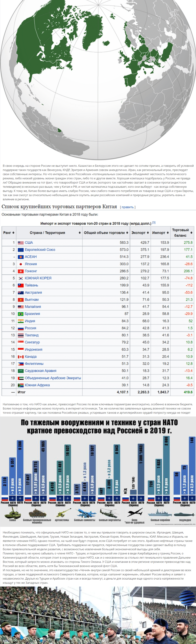Click the Taiwan balance value -112
The width and height of the screenshot is (196, 644).
[x=189, y=285]
